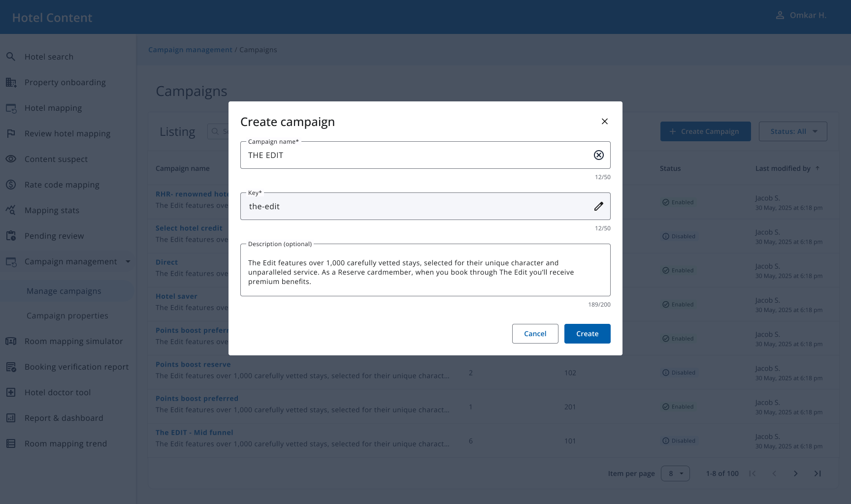The image size is (851, 504).
Task: Click the Disabled status icon for Select hotel credit
Action: coord(666,236)
